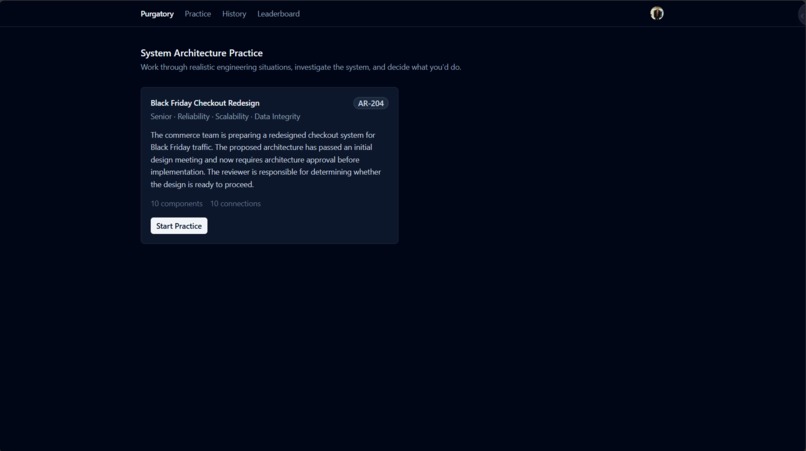Select the '10 connections' label
Image resolution: width=806 pixels, height=451 pixels.
235,204
